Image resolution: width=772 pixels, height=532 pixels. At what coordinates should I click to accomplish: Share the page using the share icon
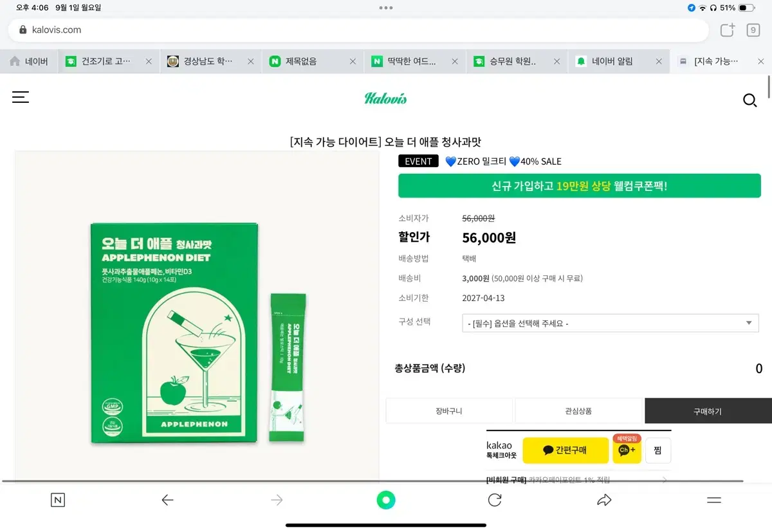click(x=604, y=500)
